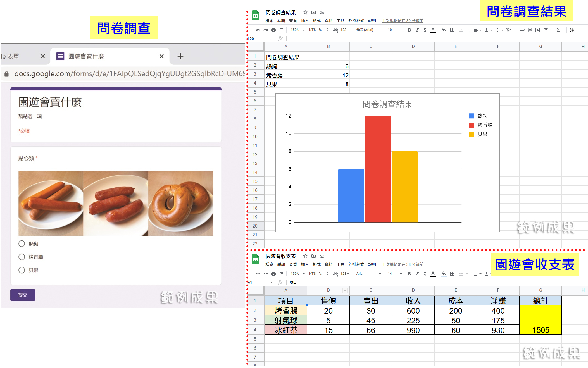The image size is (588, 368).
Task: Open the font size 14 dropdown
Action: pos(394,274)
